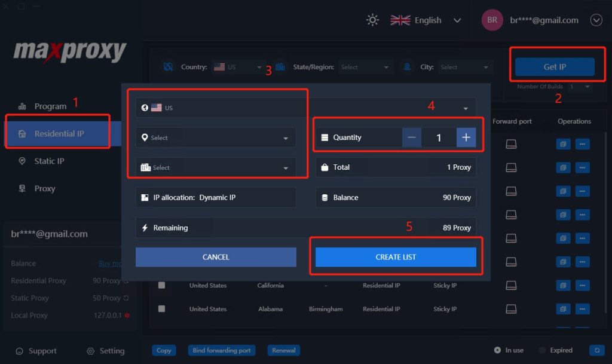The height and width of the screenshot is (364, 612).
Task: Click the Renewal button
Action: coord(284,350)
